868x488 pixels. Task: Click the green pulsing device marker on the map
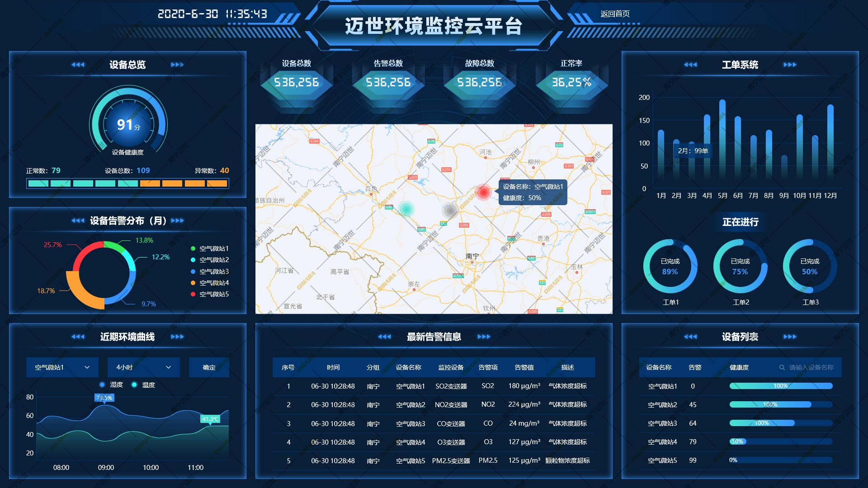coord(407,209)
